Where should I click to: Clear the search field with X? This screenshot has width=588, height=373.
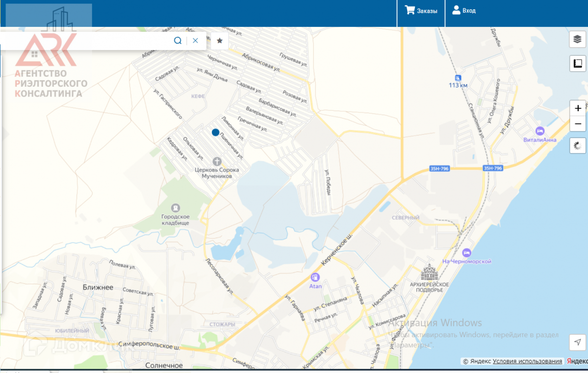pos(195,40)
